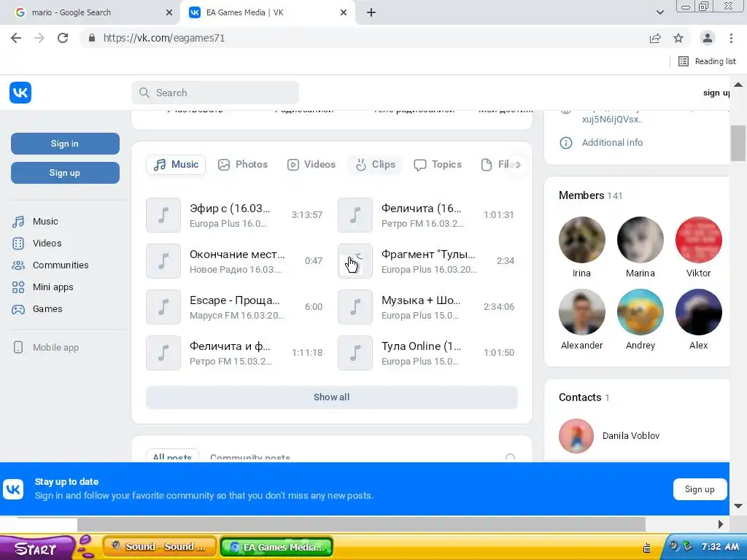Open track title Музыка + Шо...

pyautogui.click(x=421, y=300)
